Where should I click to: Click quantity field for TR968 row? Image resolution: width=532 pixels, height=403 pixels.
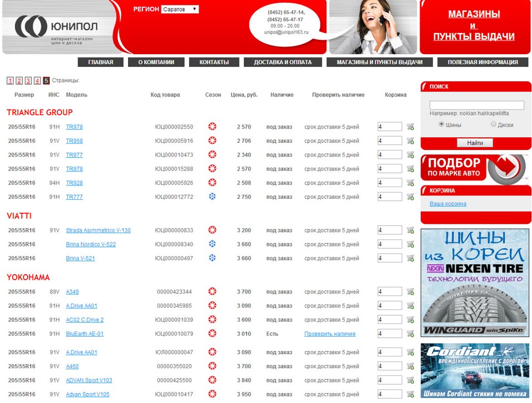coord(390,141)
